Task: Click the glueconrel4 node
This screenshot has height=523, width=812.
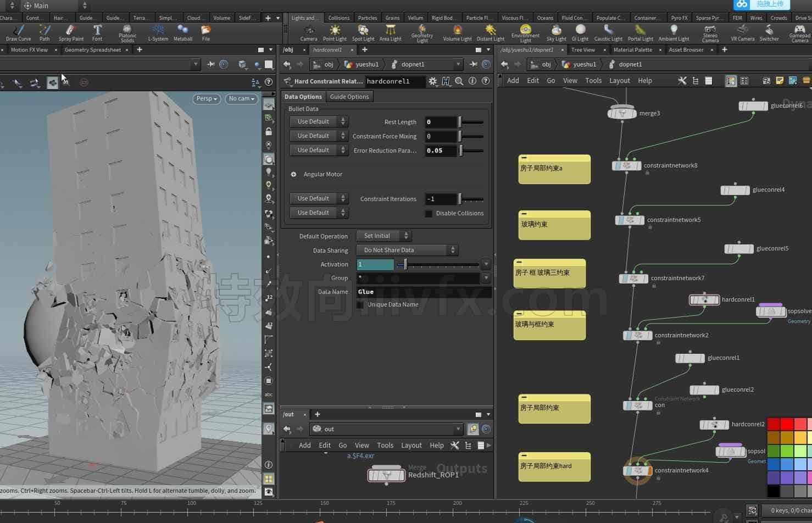Action: coord(735,190)
